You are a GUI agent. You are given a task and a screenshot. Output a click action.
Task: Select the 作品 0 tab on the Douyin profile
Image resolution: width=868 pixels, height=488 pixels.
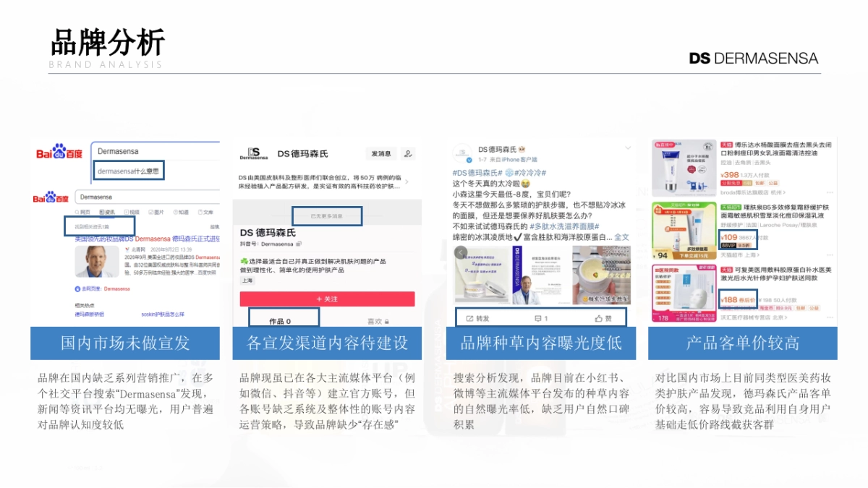pos(280,320)
